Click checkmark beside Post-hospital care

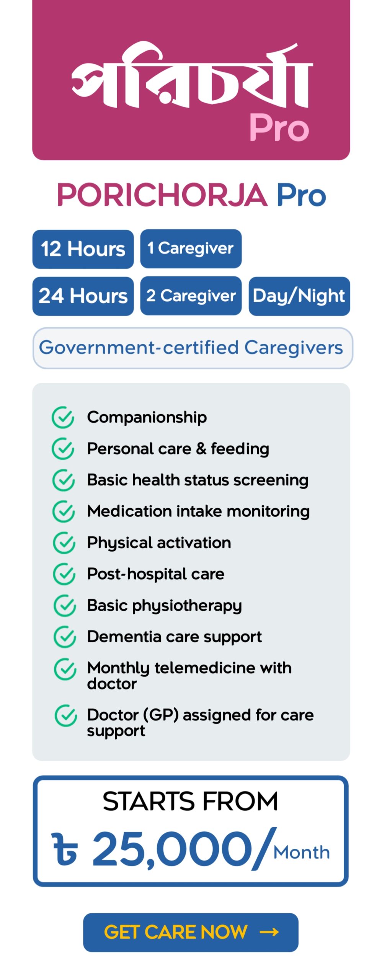tap(64, 574)
